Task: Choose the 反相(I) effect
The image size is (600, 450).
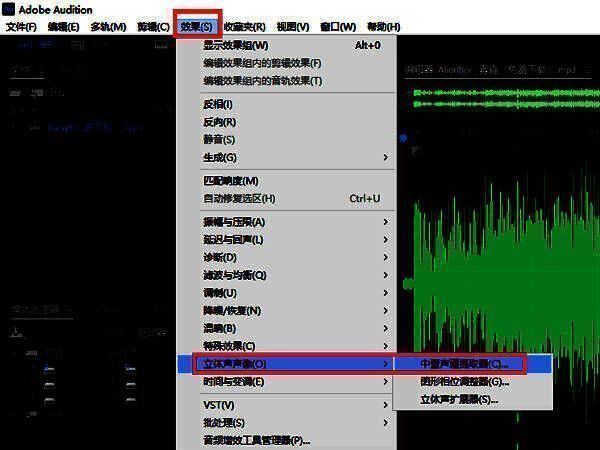Action: 218,104
